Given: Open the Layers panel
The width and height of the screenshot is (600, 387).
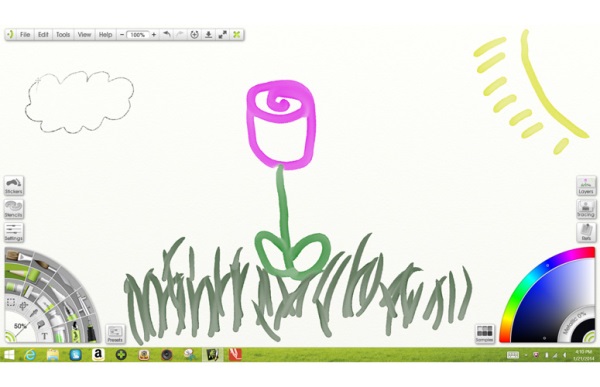Looking at the screenshot, I should point(586,185).
